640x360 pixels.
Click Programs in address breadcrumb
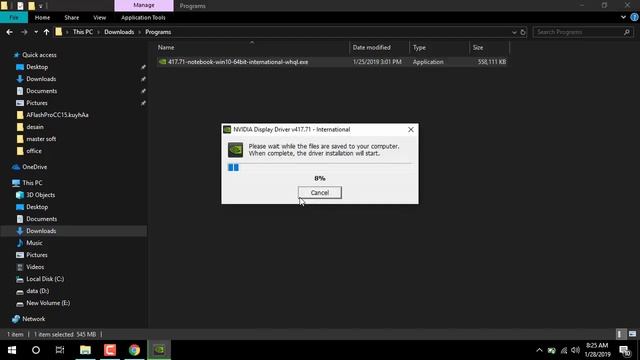pos(158,32)
